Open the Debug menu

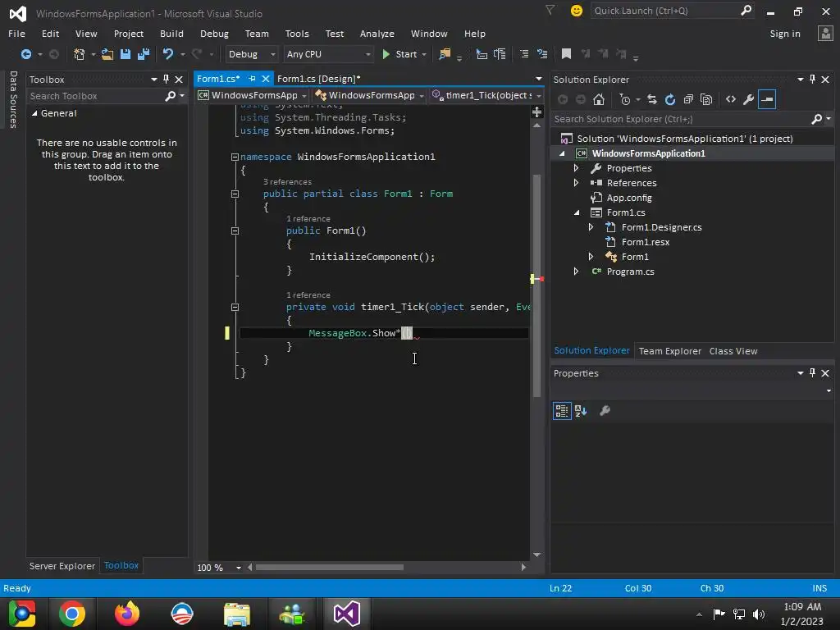coord(214,34)
